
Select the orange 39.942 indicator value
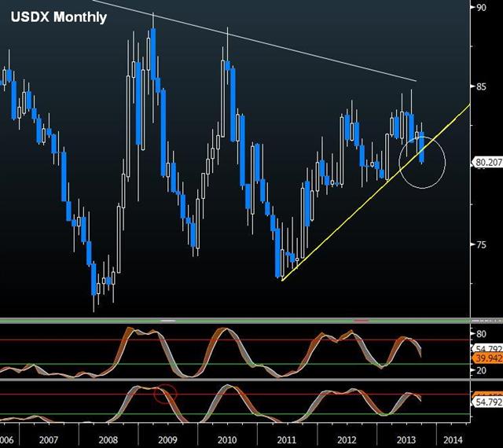coord(486,358)
